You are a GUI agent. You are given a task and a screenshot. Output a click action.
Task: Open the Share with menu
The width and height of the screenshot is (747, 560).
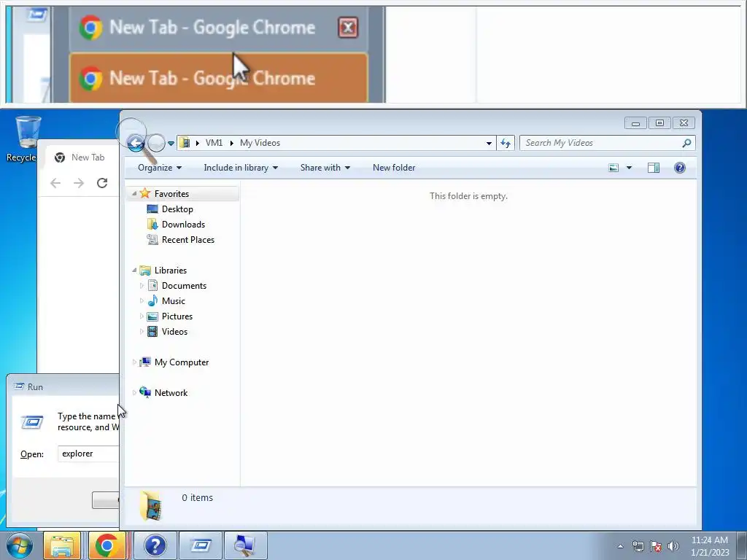(x=325, y=168)
